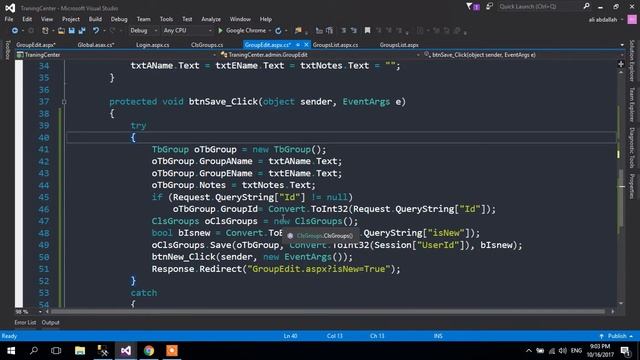
Task: Open File Explorer from the taskbar
Action: click(80, 351)
